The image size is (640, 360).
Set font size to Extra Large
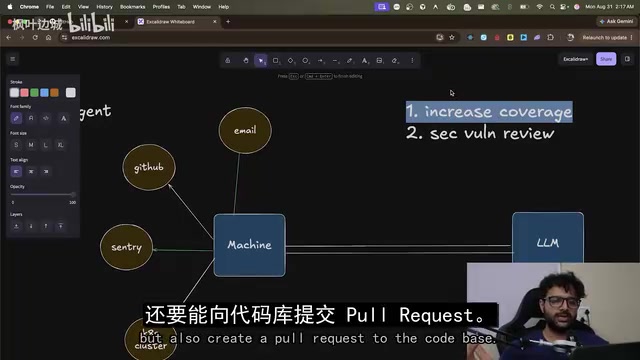pos(60,145)
